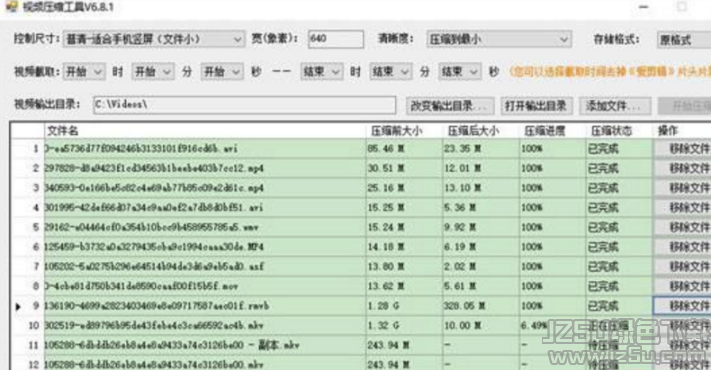Click the 5.36 M compressed size cell

pos(481,207)
